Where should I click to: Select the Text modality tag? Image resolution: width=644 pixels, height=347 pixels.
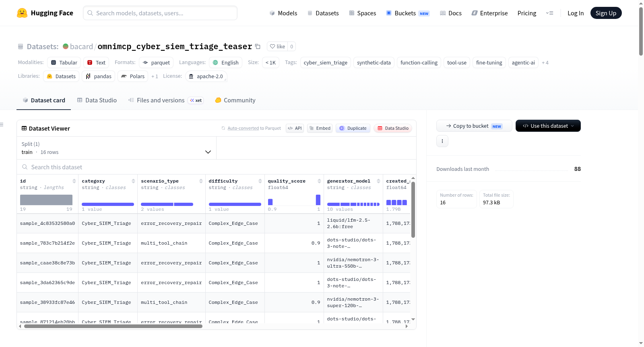[96, 62]
